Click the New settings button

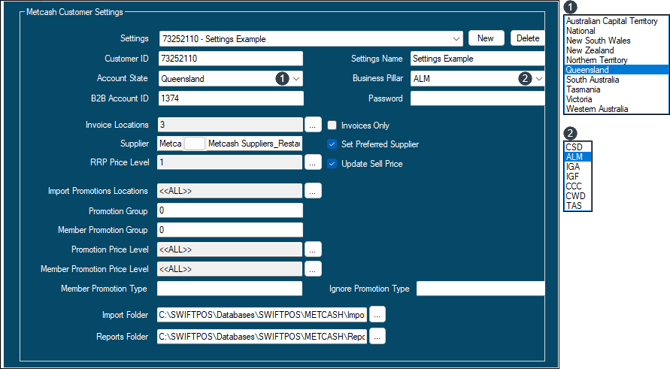[x=486, y=38]
